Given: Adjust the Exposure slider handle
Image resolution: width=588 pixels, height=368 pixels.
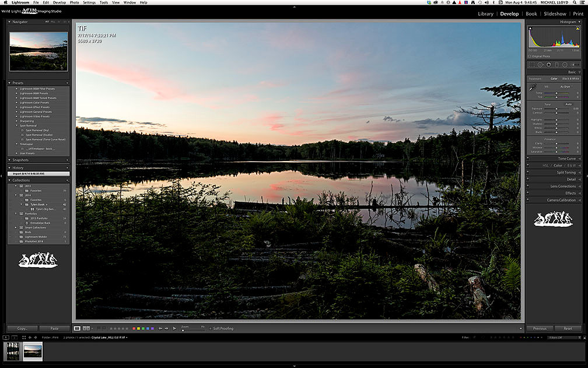Looking at the screenshot, I should coord(556,108).
